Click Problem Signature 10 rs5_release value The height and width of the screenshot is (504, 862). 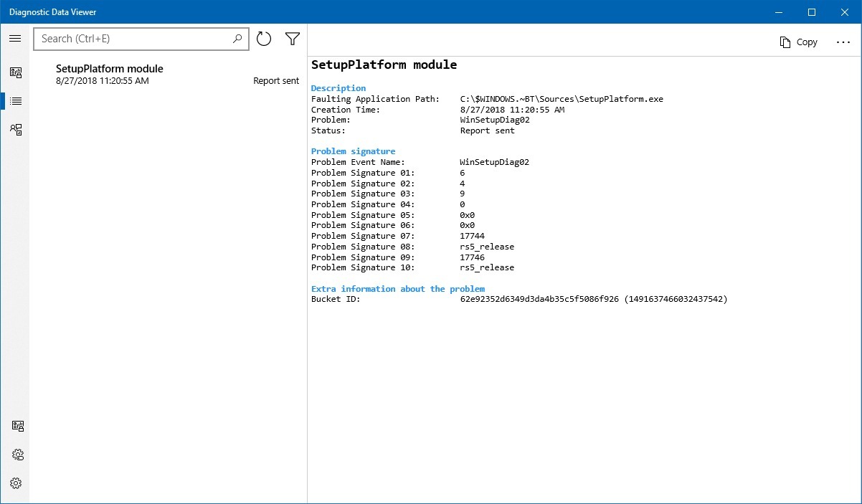[x=488, y=267]
